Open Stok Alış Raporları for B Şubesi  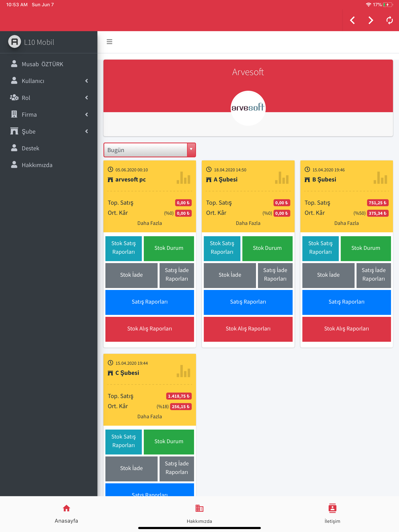click(x=347, y=329)
